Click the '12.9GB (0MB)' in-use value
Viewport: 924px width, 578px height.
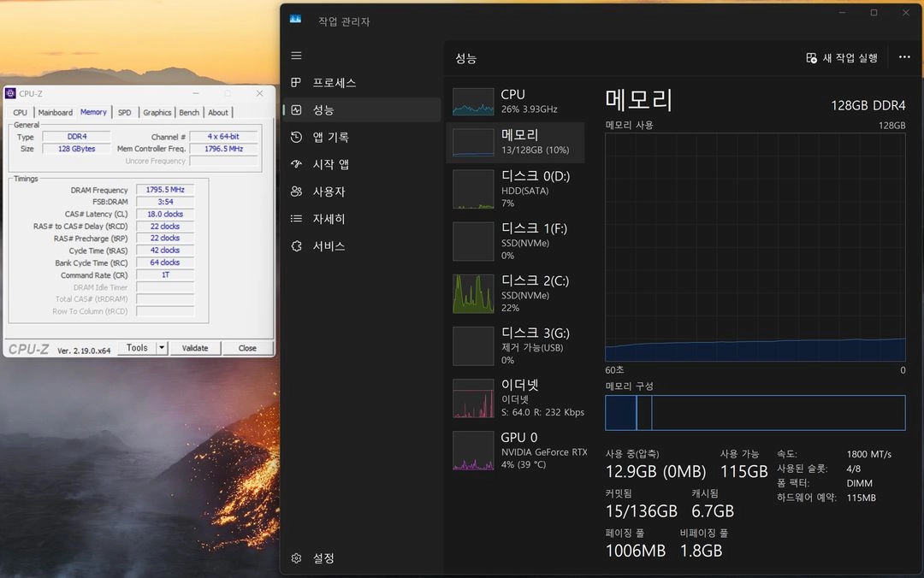[655, 471]
